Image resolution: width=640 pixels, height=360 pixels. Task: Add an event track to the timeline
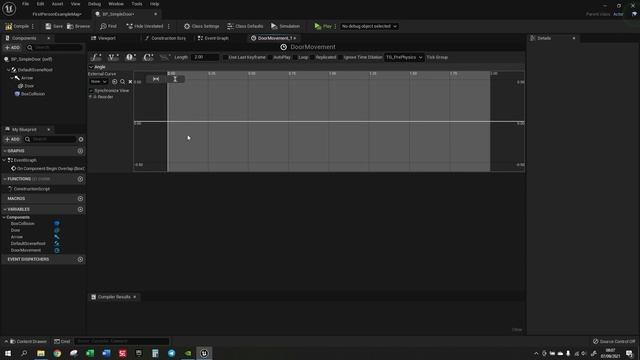pos(131,57)
